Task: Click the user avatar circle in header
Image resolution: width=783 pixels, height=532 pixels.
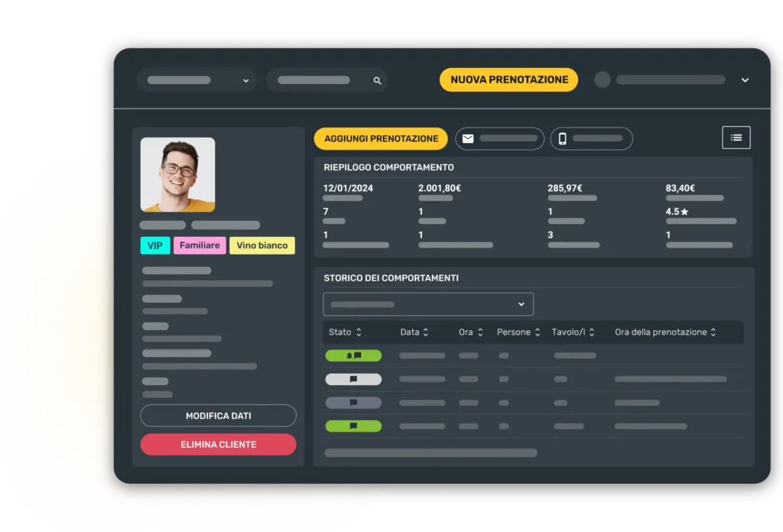Action: click(603, 79)
